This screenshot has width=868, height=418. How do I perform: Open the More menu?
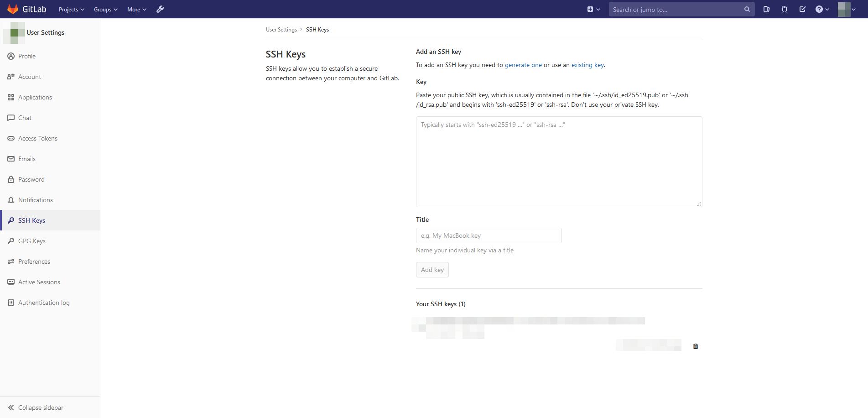[x=136, y=9]
